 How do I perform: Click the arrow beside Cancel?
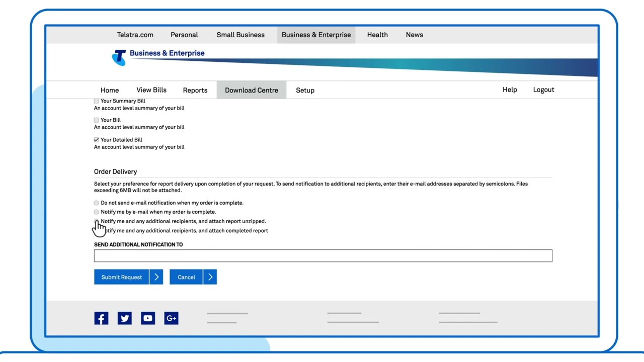click(210, 277)
